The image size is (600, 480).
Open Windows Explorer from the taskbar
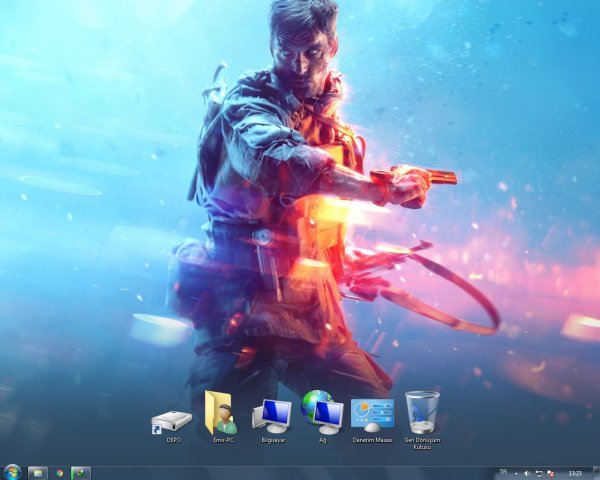click(38, 472)
